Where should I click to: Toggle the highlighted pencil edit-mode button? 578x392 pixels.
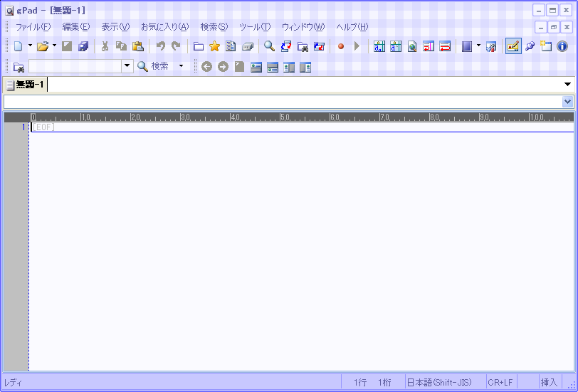click(513, 46)
